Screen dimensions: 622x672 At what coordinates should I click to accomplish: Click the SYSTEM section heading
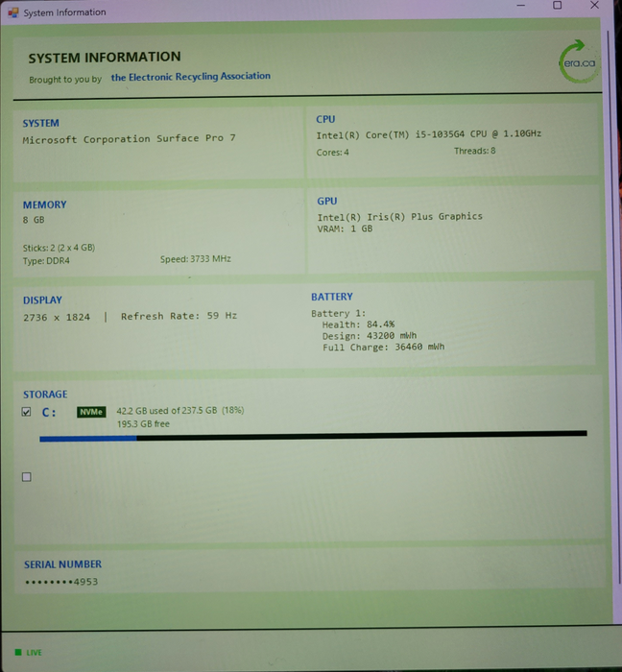40,124
